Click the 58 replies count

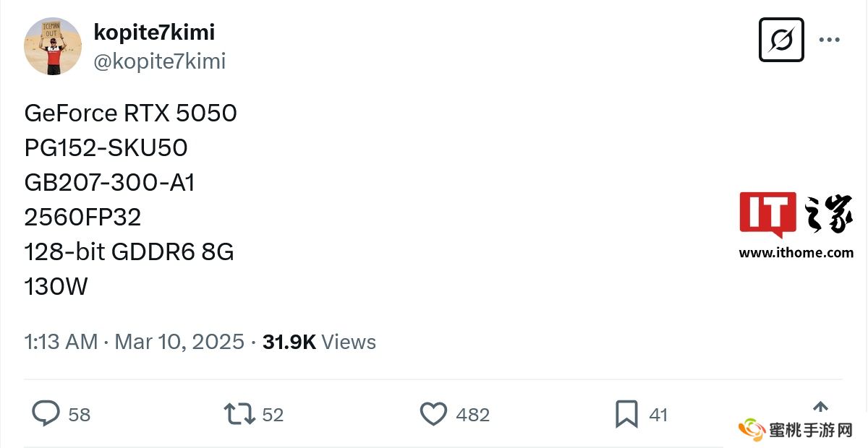click(80, 415)
